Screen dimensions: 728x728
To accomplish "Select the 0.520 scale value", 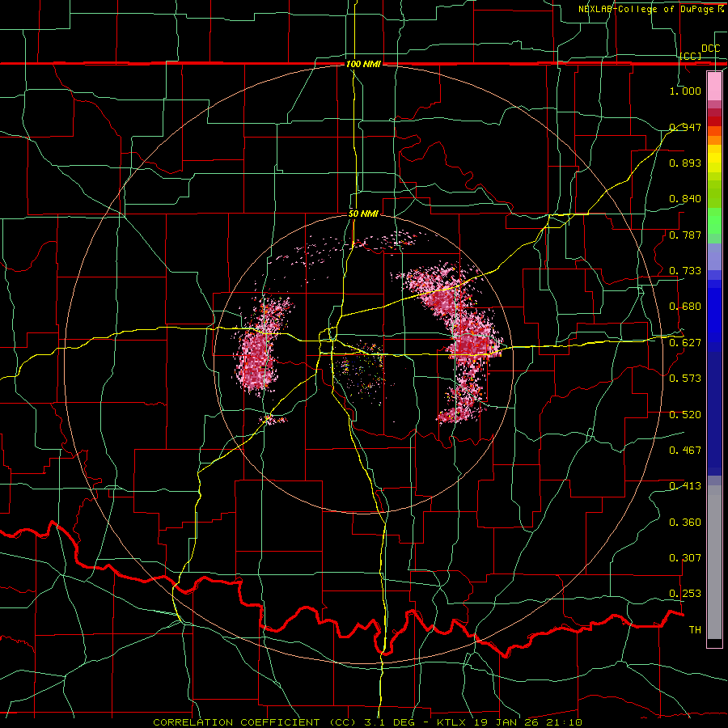I will (685, 415).
